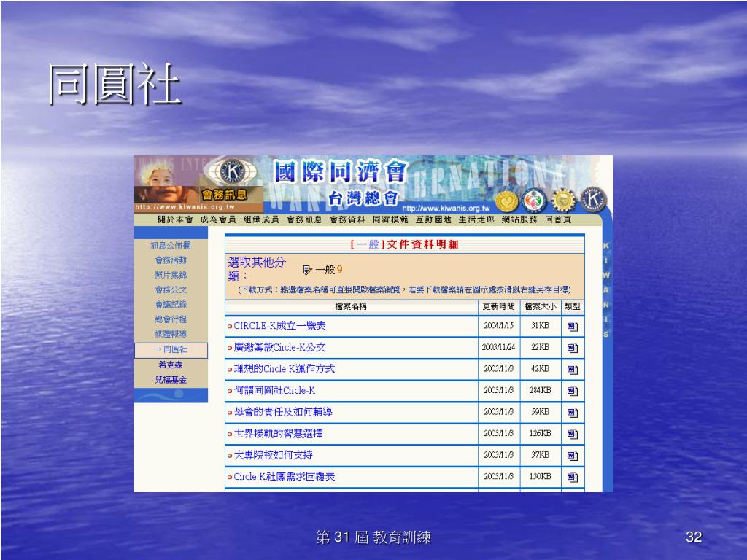Select 總會行程 in the sidebar
This screenshot has width=747, height=560.
click(x=171, y=319)
